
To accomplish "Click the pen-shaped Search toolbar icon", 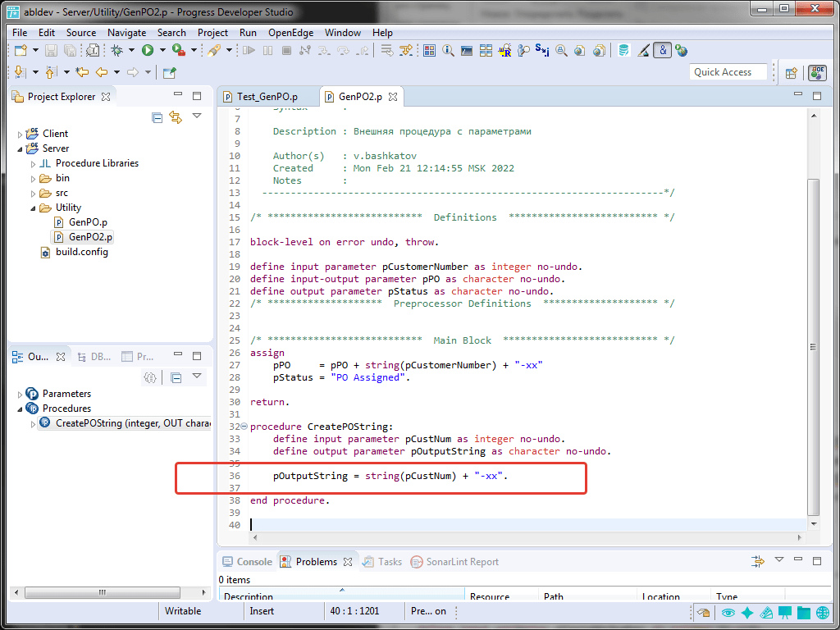I will (214, 51).
